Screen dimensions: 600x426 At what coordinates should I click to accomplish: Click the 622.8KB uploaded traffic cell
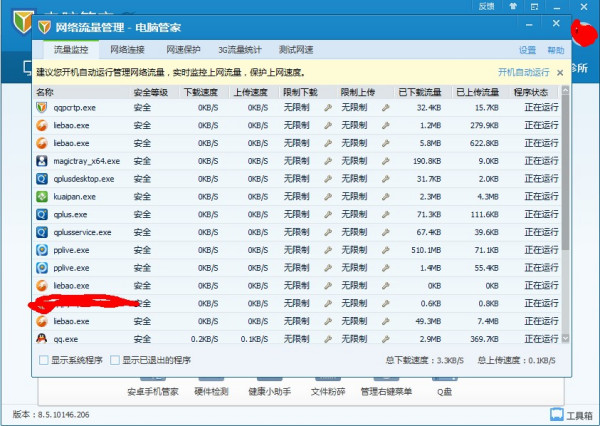click(x=484, y=143)
